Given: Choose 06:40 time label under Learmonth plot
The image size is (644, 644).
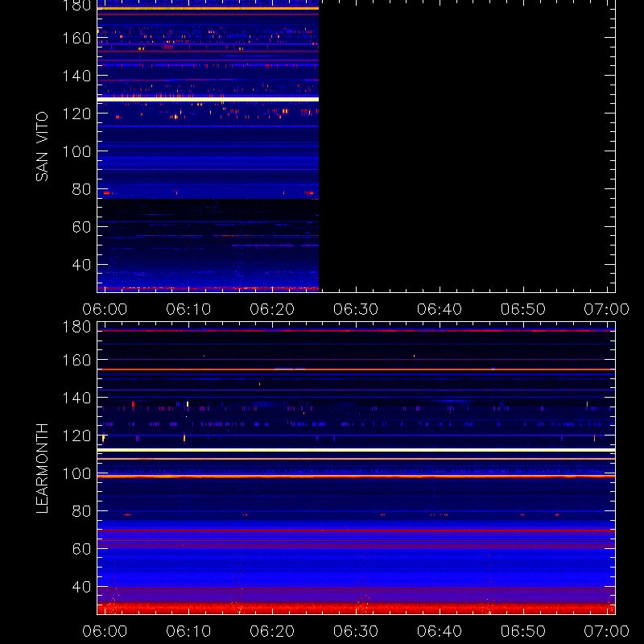Looking at the screenshot, I should (x=440, y=631).
